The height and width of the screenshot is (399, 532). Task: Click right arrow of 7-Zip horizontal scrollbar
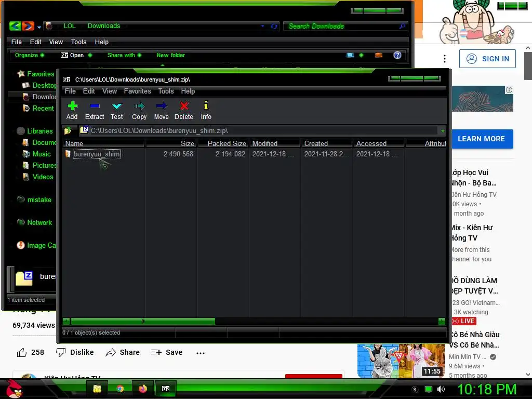(442, 321)
